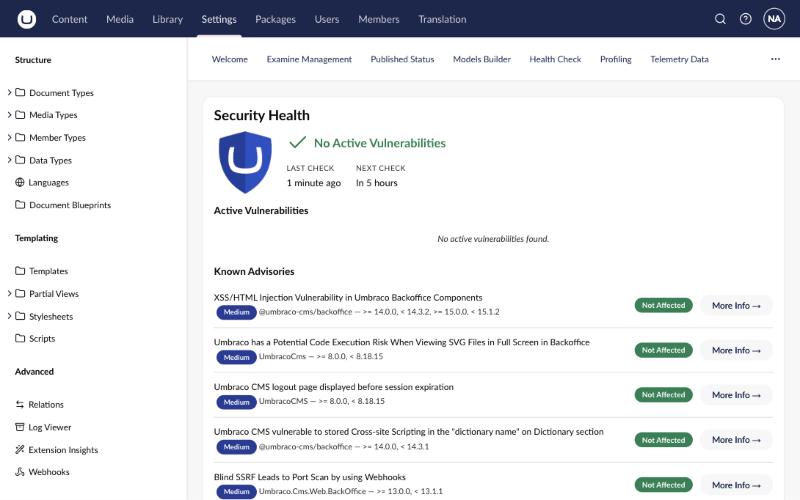
Task: Click More Info for Blind SSRF advisory
Action: click(x=736, y=485)
